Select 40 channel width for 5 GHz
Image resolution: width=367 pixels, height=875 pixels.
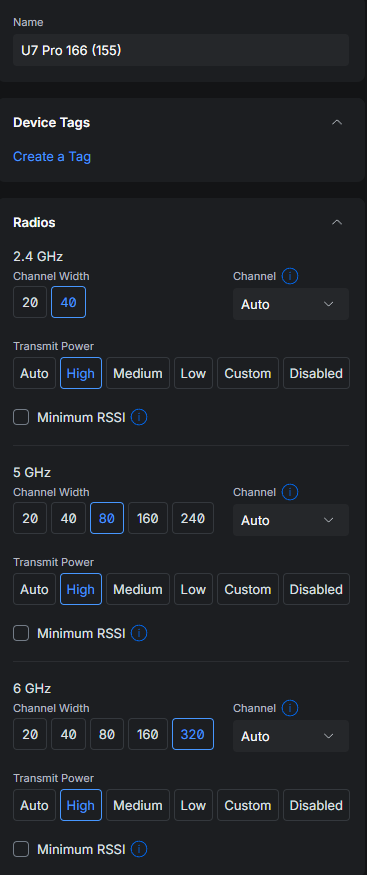point(69,518)
